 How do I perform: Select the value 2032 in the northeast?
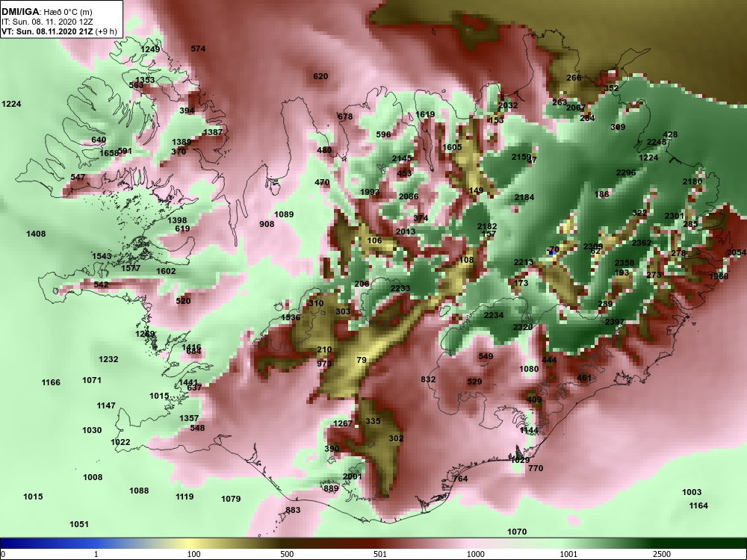[508, 106]
